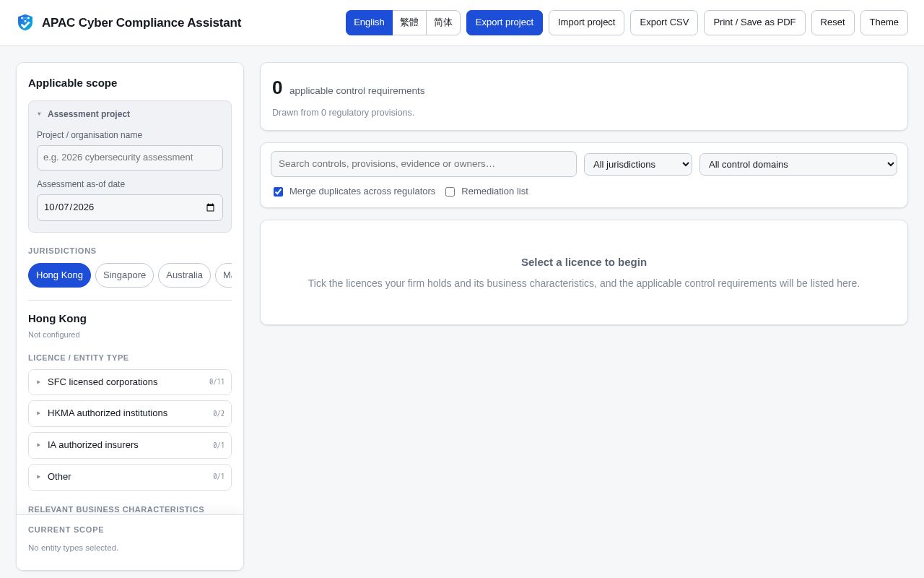Open the All control domains dropdown
The height and width of the screenshot is (578, 924).
[x=798, y=164]
